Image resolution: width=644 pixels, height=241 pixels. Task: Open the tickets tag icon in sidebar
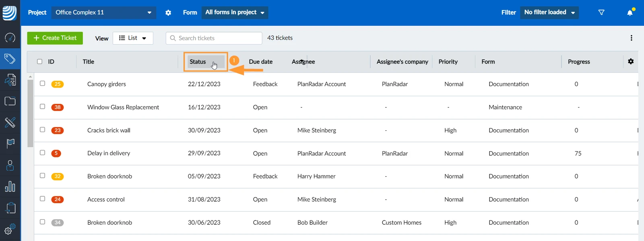point(10,59)
